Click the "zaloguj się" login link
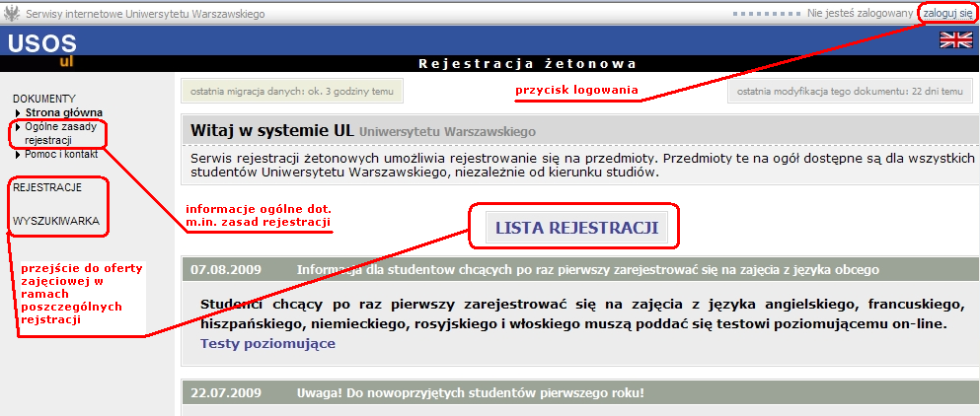 tap(947, 13)
